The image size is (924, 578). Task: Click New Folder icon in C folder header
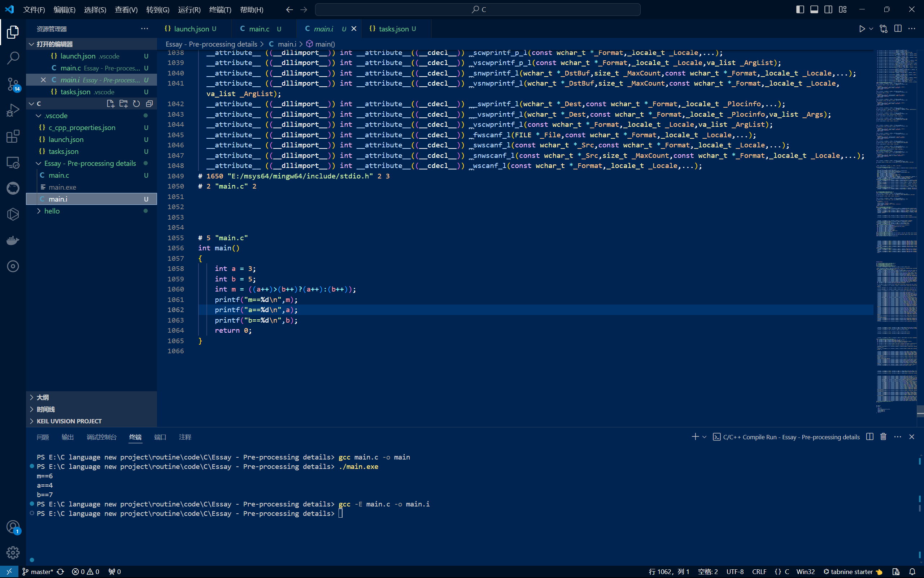tap(123, 104)
